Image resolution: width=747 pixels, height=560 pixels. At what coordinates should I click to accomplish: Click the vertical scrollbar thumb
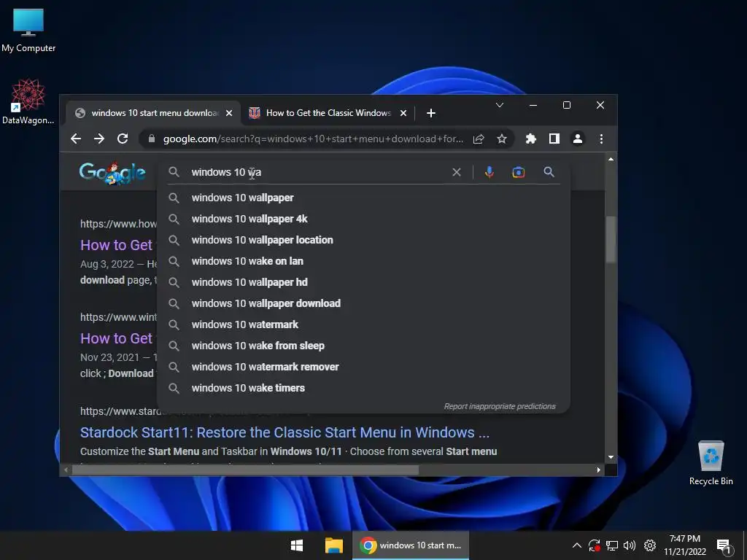pyautogui.click(x=611, y=239)
